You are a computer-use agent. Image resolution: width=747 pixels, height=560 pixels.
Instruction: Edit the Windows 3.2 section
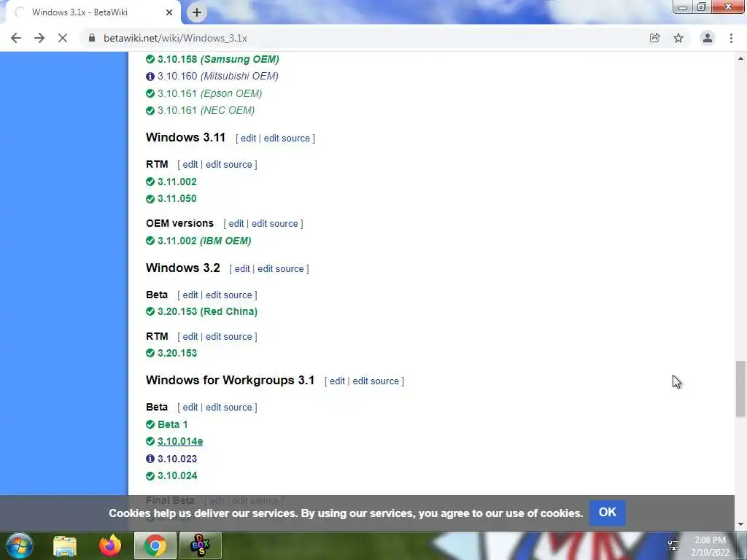[242, 268]
